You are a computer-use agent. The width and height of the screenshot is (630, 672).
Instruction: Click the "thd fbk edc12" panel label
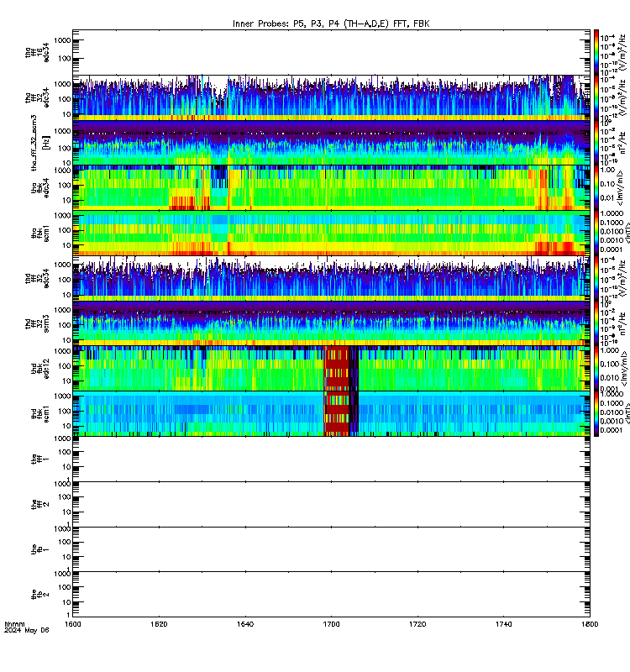tap(40, 369)
